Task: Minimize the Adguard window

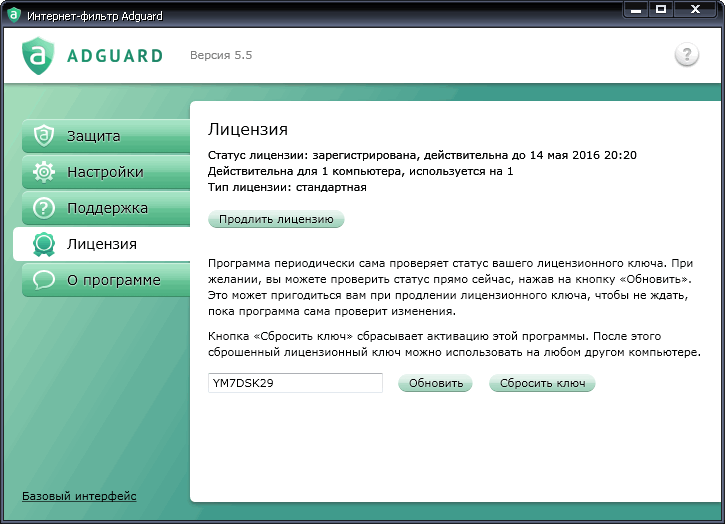Action: [636, 9]
